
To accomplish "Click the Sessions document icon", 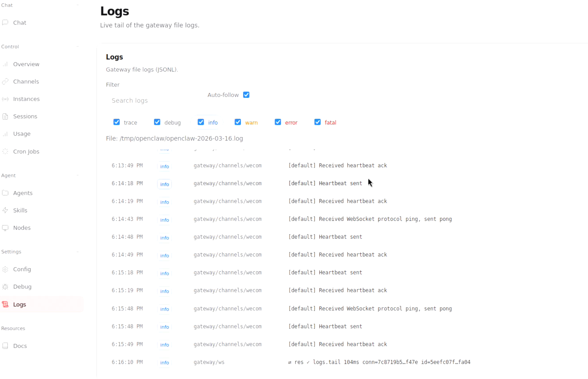I will point(5,116).
